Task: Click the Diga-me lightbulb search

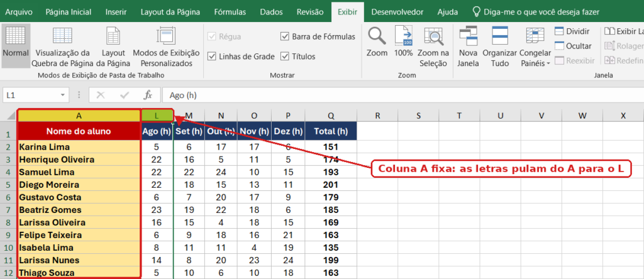Action: pyautogui.click(x=477, y=11)
